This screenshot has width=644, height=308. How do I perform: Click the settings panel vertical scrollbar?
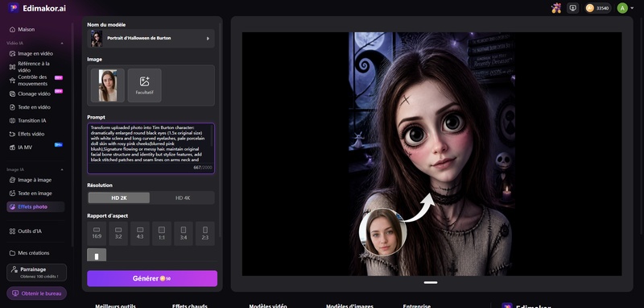pos(219,130)
